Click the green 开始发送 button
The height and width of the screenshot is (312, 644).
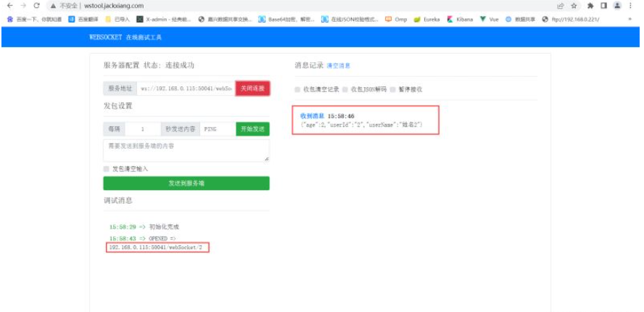point(252,129)
